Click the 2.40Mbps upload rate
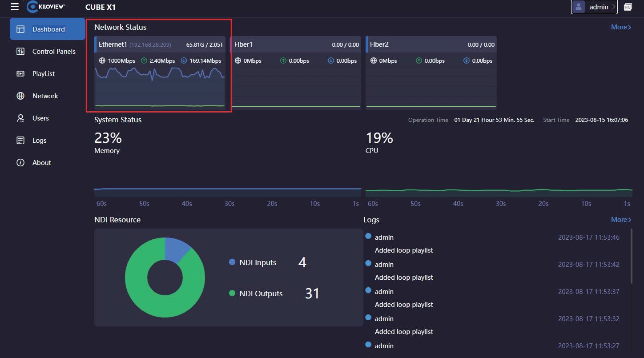 pyautogui.click(x=162, y=61)
